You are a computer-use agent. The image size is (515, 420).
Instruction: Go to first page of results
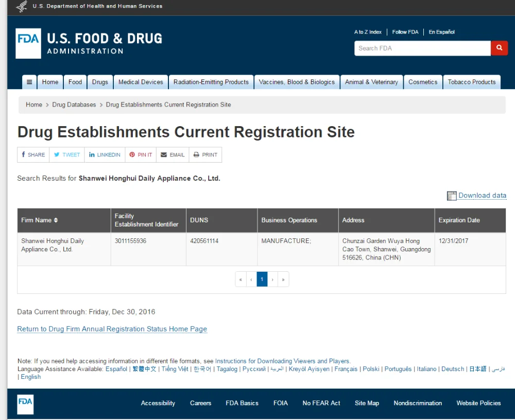click(241, 279)
